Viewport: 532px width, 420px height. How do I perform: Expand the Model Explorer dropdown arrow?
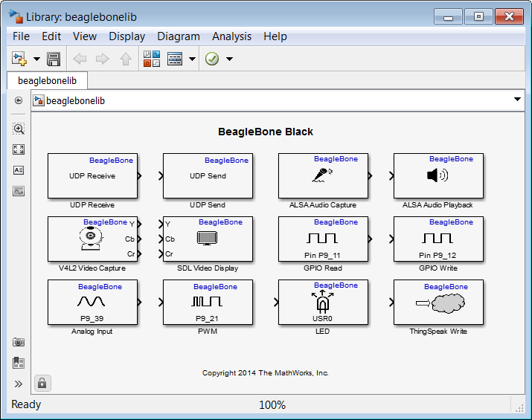tap(192, 59)
